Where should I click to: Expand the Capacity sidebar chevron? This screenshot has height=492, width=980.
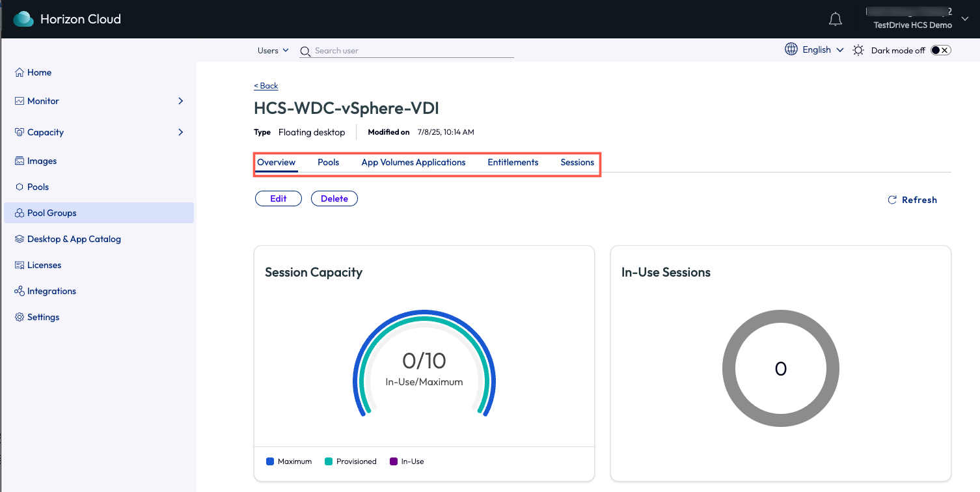tap(180, 132)
